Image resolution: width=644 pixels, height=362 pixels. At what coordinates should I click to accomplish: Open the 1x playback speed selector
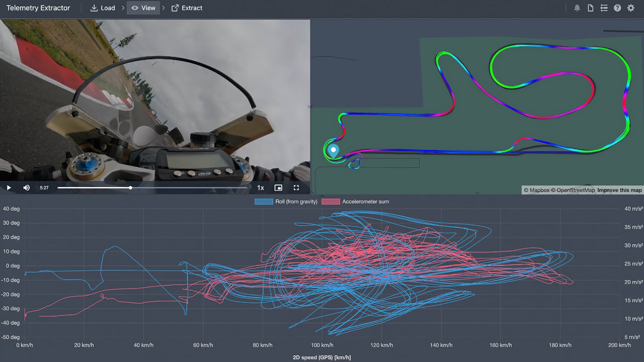[261, 188]
